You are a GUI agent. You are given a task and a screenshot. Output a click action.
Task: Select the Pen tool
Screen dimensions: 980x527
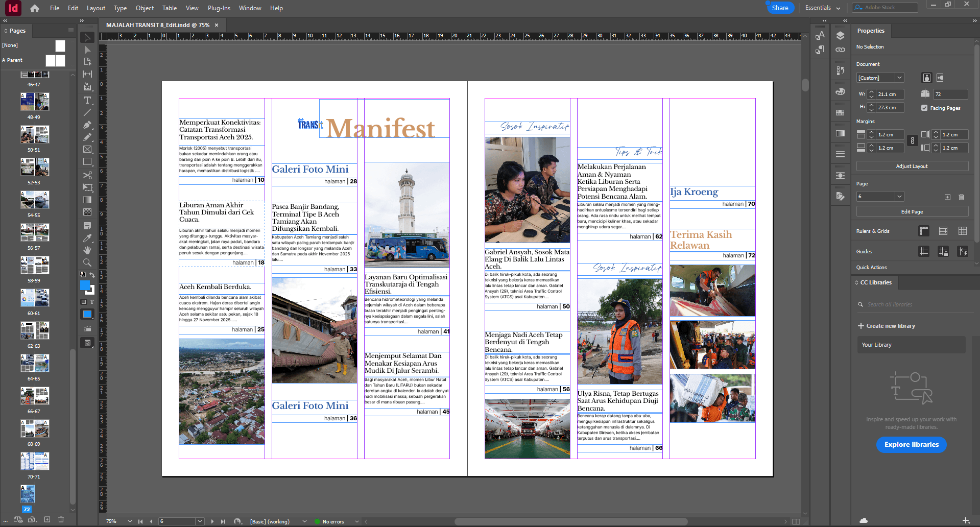87,125
